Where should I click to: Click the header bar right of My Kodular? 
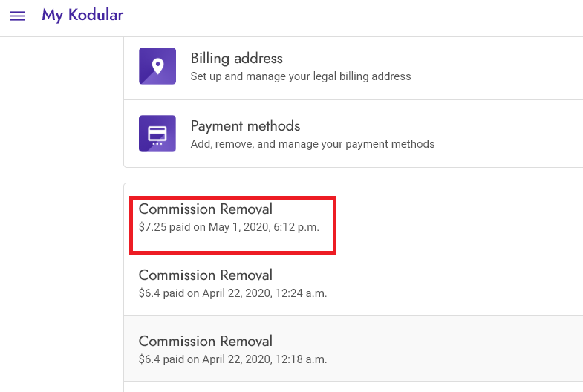[x=354, y=18]
